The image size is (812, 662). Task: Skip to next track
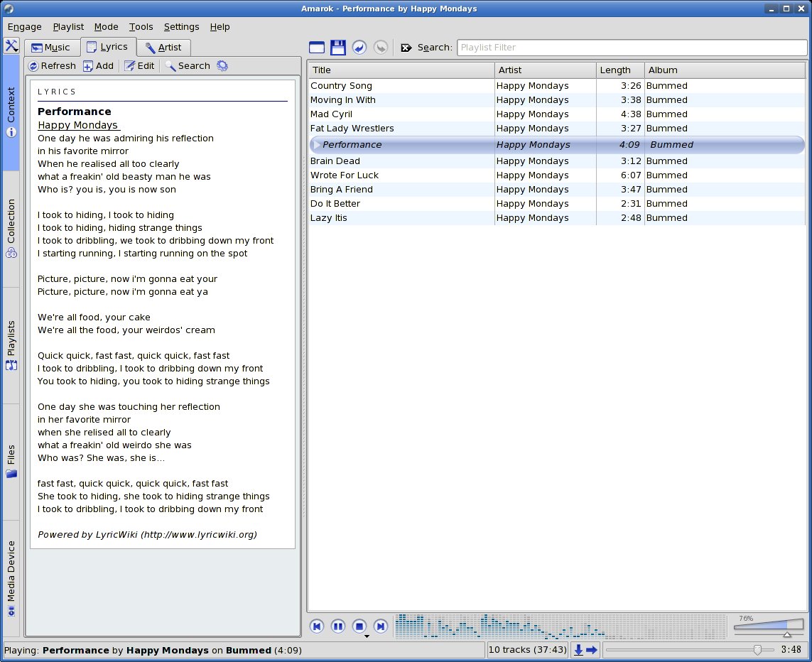[381, 626]
